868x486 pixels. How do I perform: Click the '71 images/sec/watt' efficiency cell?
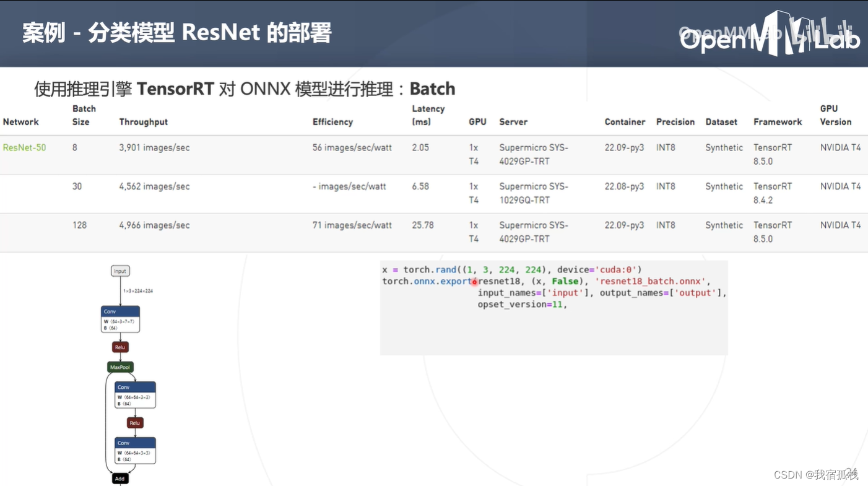(352, 225)
